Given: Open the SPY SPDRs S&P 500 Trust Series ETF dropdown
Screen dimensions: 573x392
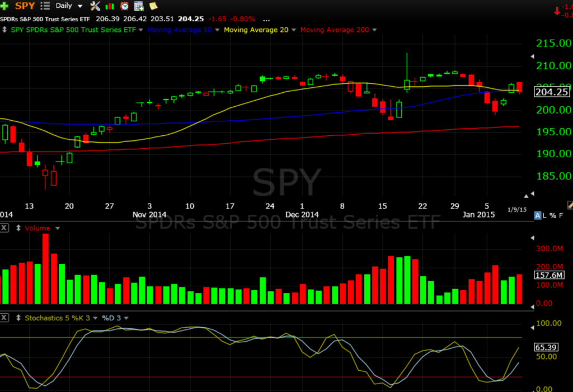Looking at the screenshot, I should pyautogui.click(x=140, y=30).
